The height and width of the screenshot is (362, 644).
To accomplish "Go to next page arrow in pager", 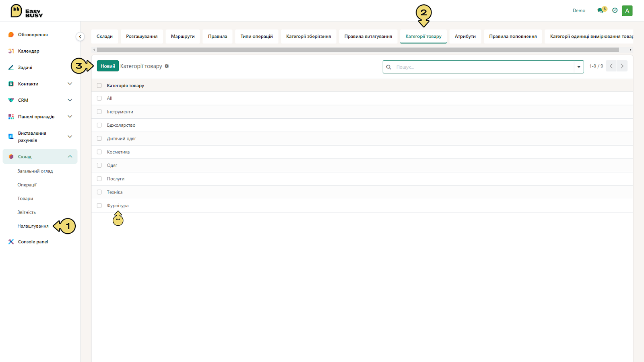I will pos(622,66).
